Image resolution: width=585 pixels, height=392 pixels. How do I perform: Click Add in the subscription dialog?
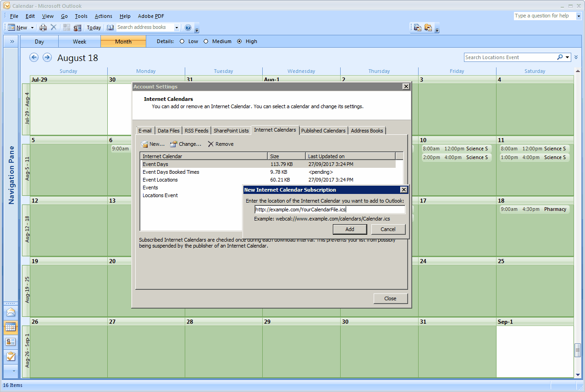pyautogui.click(x=350, y=229)
